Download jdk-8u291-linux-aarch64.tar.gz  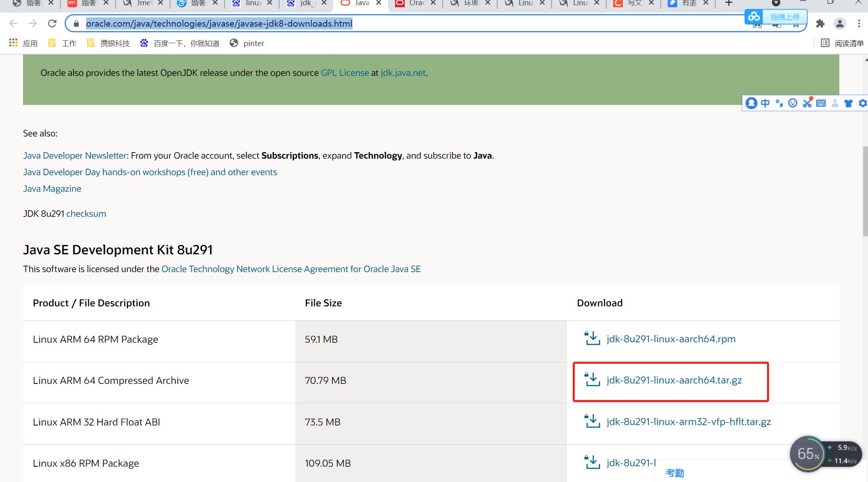674,380
